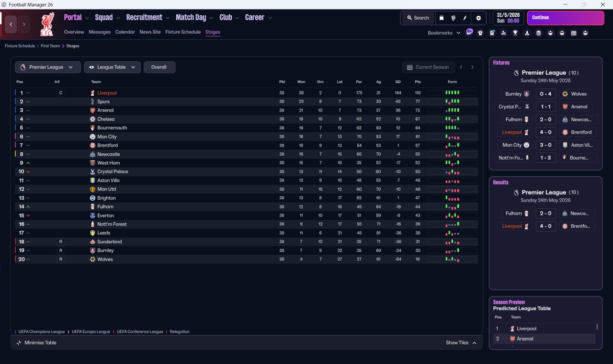Screen dimensions: 613x364
Task: Click the Man City 3 - 0 fixture score
Action: pyautogui.click(x=545, y=145)
